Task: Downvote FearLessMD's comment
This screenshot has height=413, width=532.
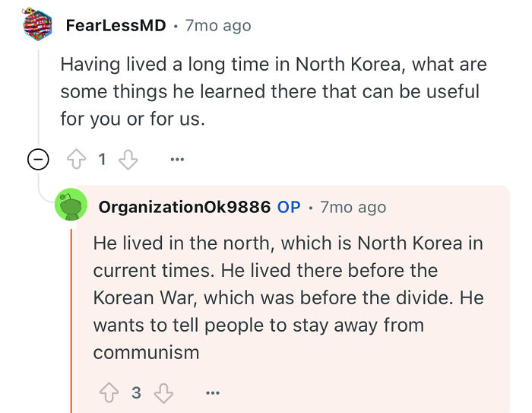Action: 128,159
